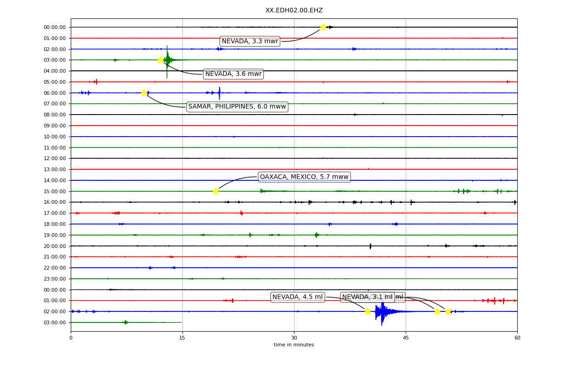Click the green waveform spike on 03:00:00 row
Viewport: 588px width, 368px height.
tap(167, 60)
